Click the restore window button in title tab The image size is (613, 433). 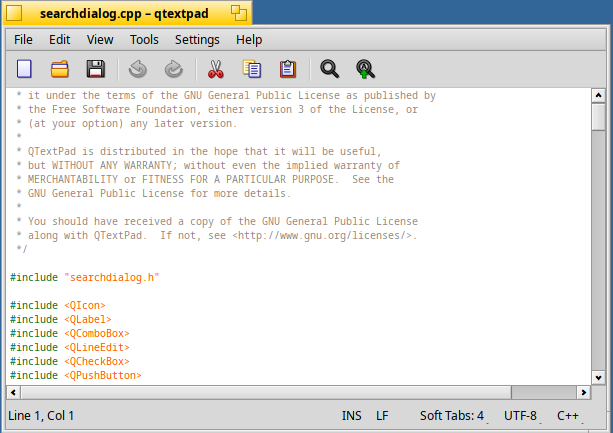[238, 13]
